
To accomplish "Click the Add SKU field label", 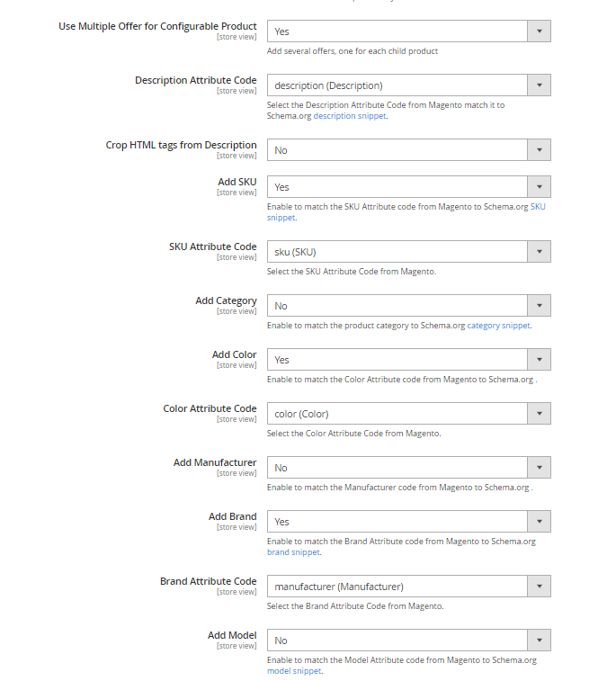I will pos(237,182).
